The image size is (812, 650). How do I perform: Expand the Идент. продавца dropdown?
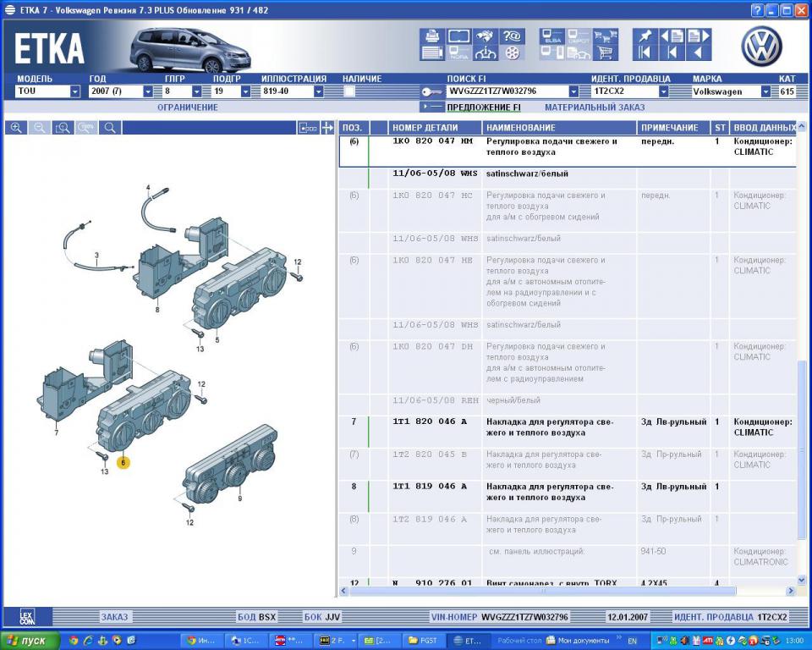click(x=663, y=91)
